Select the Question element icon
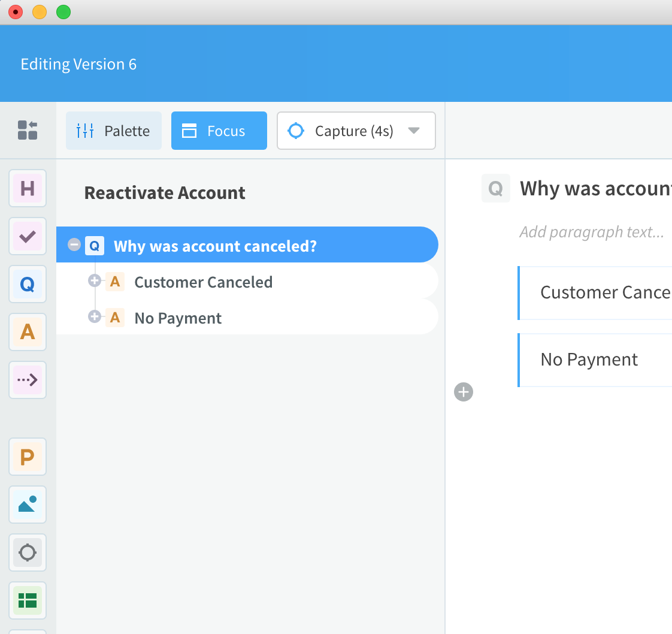This screenshot has height=634, width=672. (x=27, y=284)
